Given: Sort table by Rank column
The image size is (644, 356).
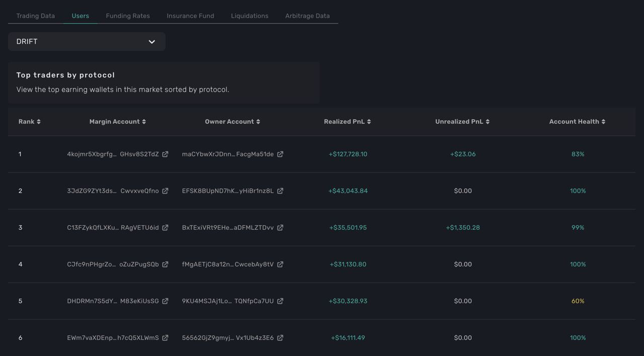Looking at the screenshot, I should click(x=29, y=122).
